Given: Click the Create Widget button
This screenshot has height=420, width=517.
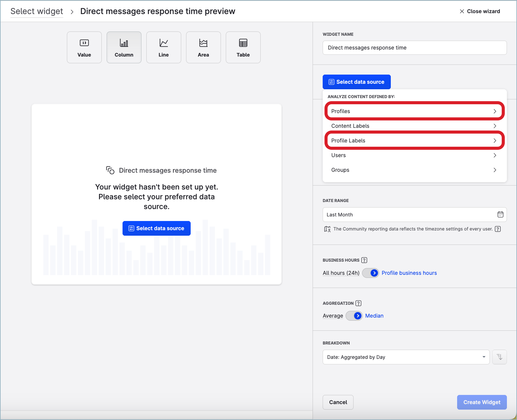Looking at the screenshot, I should point(482,402).
